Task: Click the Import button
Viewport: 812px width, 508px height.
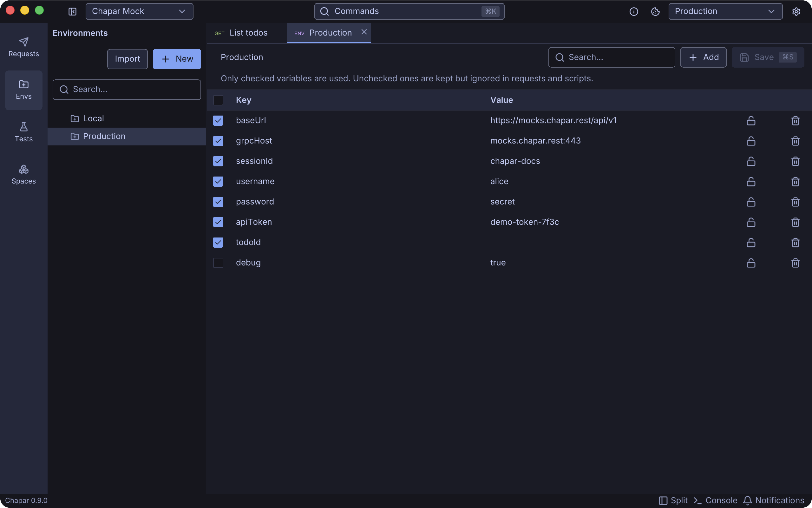Action: pos(127,59)
